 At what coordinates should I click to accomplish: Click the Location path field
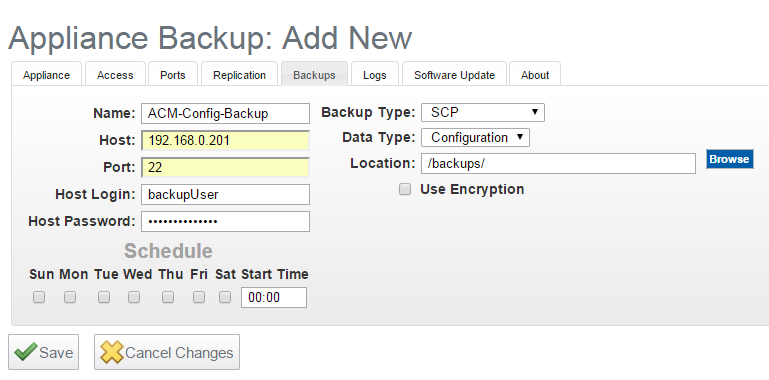pyautogui.click(x=558, y=163)
